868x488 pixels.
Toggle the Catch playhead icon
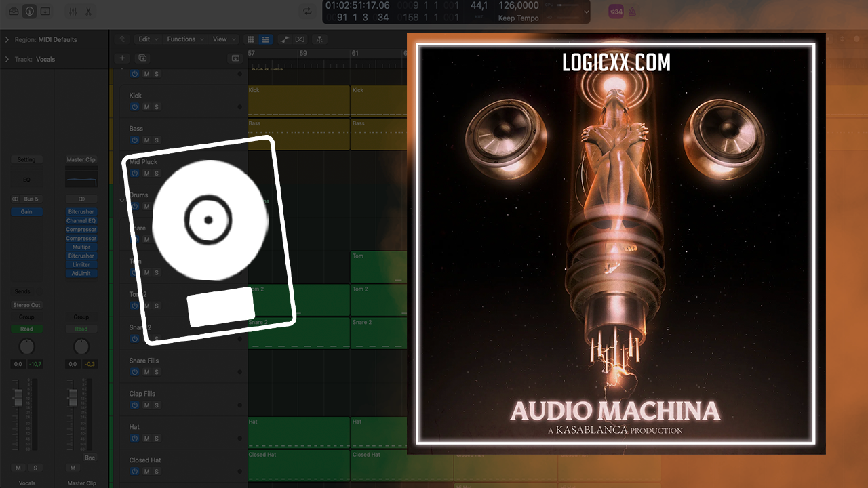319,39
